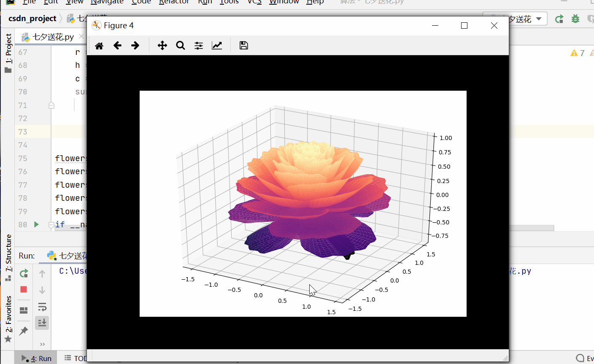Move down the stack trace in the Run panel
594x364 pixels.
[42, 290]
